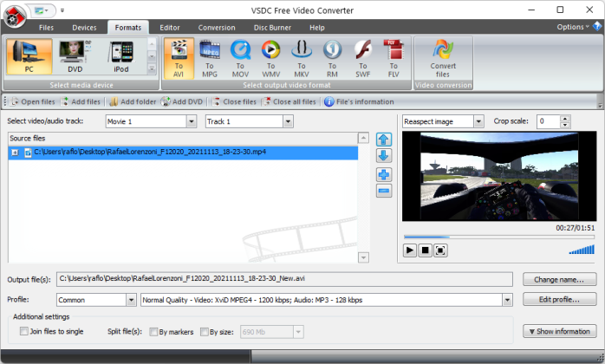Choose To FLV output format

394,59
